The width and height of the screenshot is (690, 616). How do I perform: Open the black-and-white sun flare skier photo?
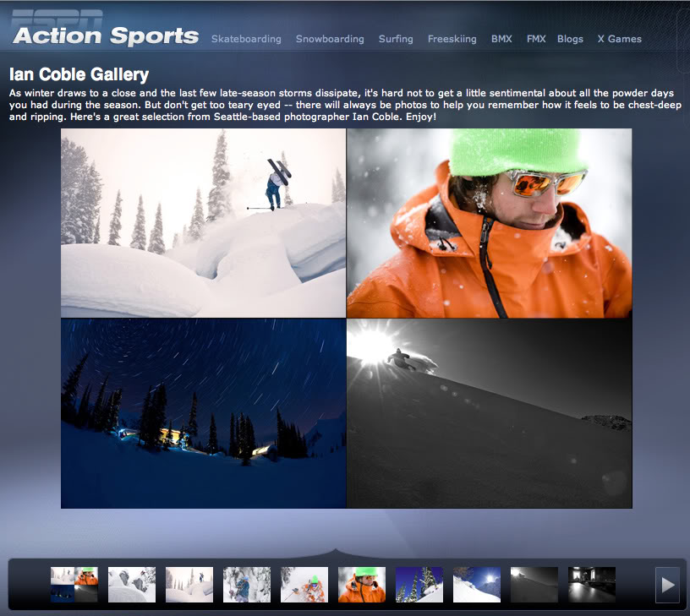pyautogui.click(x=490, y=413)
